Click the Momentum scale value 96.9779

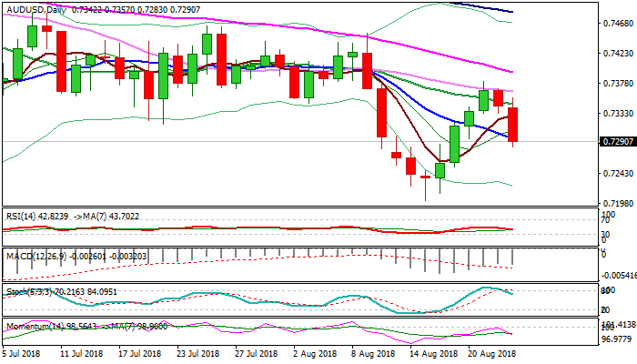(x=616, y=338)
